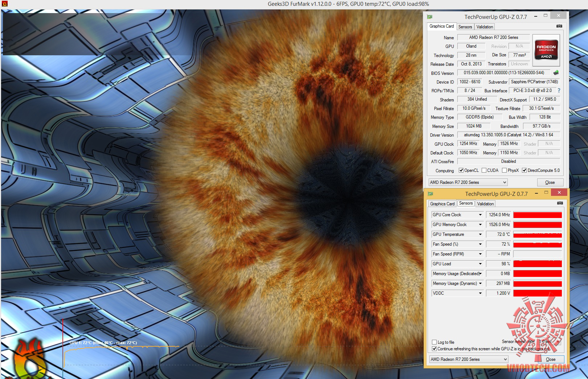Viewport: 588px width, 379px height.
Task: Click the GPU-Z app icon in the Sensors window title bar
Action: pyautogui.click(x=431, y=194)
